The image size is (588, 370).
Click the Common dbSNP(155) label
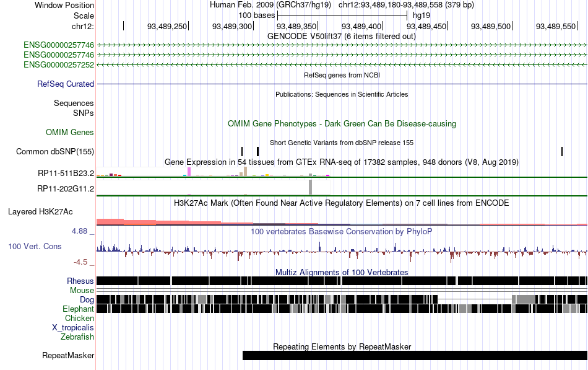tap(54, 151)
